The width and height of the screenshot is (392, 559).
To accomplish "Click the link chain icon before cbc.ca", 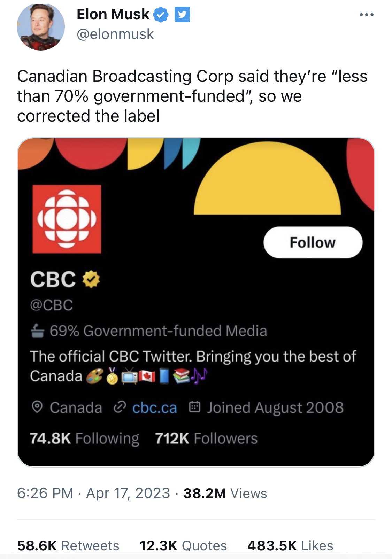I will coord(120,407).
